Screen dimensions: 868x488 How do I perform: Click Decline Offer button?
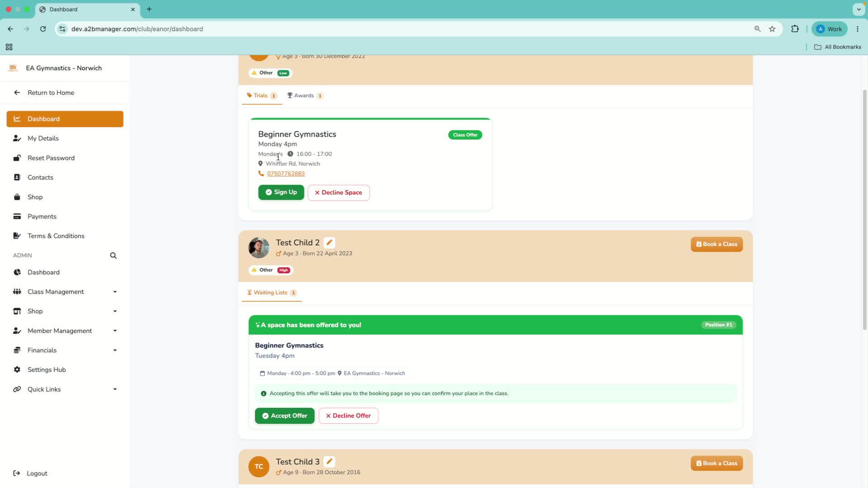[x=349, y=416]
